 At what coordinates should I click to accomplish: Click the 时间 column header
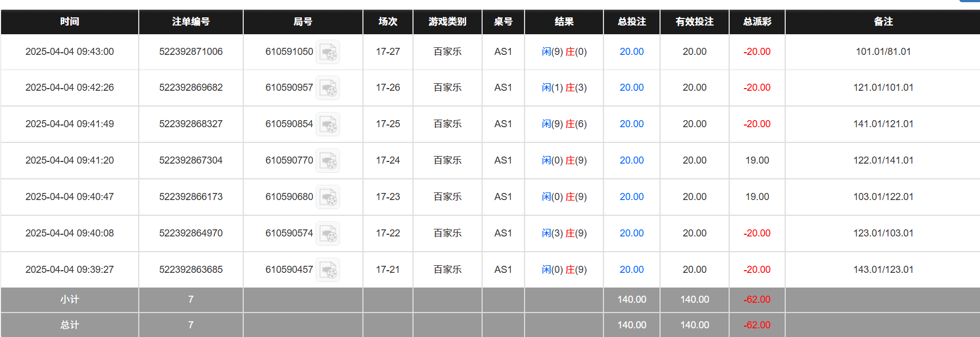[70, 22]
